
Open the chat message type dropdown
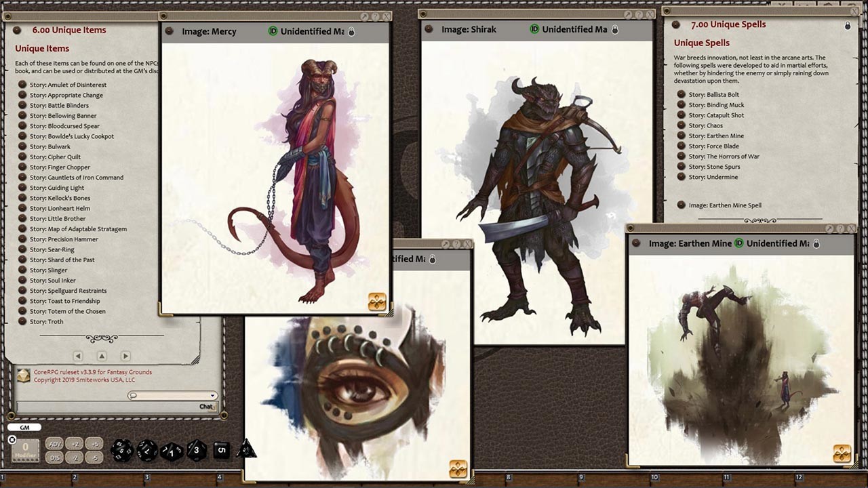click(x=214, y=395)
